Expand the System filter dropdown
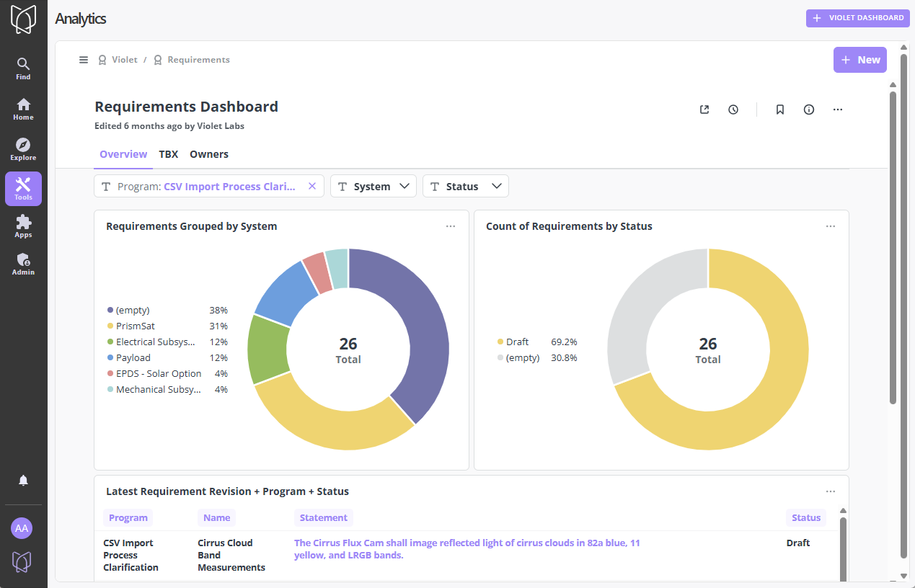The image size is (915, 588). 373,187
